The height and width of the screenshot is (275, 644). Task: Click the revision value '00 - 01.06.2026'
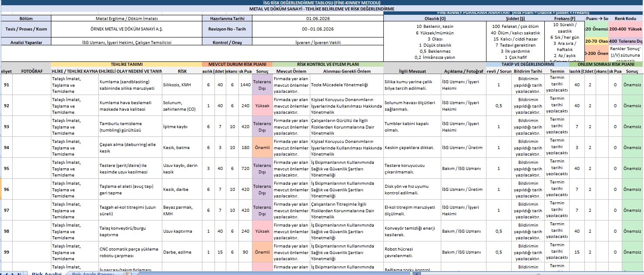318,29
